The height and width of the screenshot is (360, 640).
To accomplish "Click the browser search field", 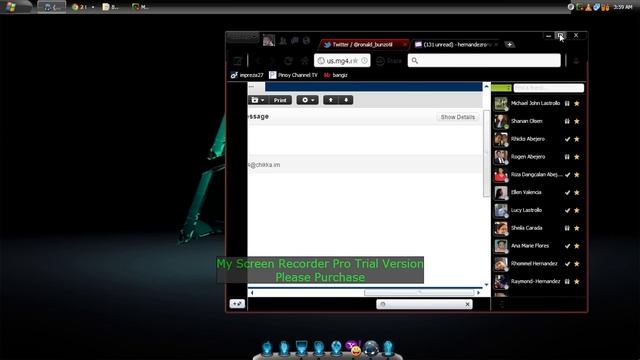I will (484, 61).
